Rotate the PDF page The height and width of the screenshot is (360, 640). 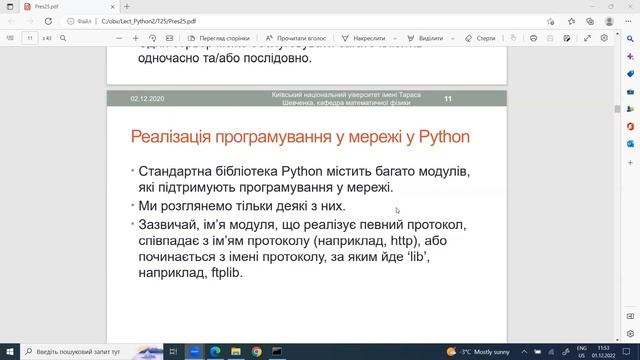pyautogui.click(x=152, y=38)
